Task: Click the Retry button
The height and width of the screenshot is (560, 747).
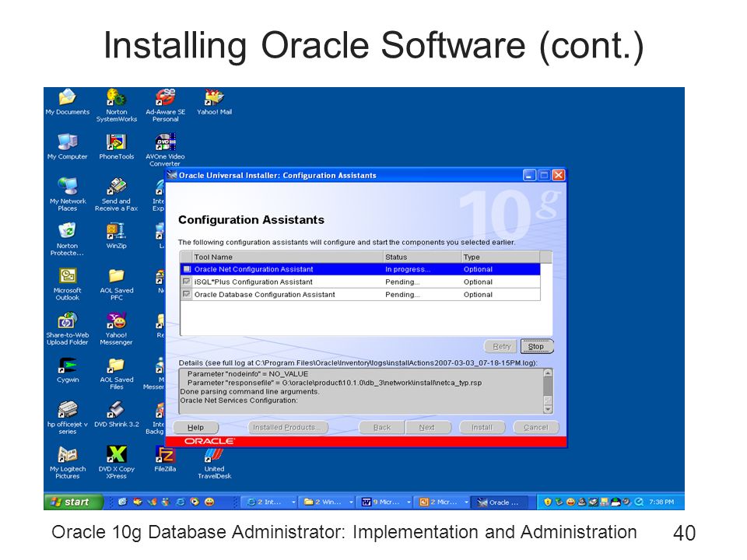Action: 500,346
